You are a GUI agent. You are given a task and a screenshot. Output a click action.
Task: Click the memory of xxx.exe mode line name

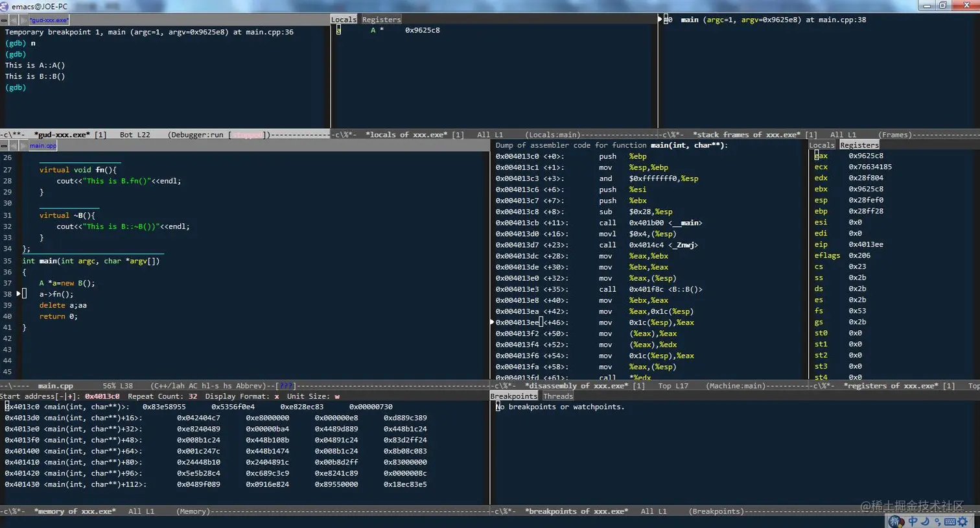pyautogui.click(x=75, y=512)
